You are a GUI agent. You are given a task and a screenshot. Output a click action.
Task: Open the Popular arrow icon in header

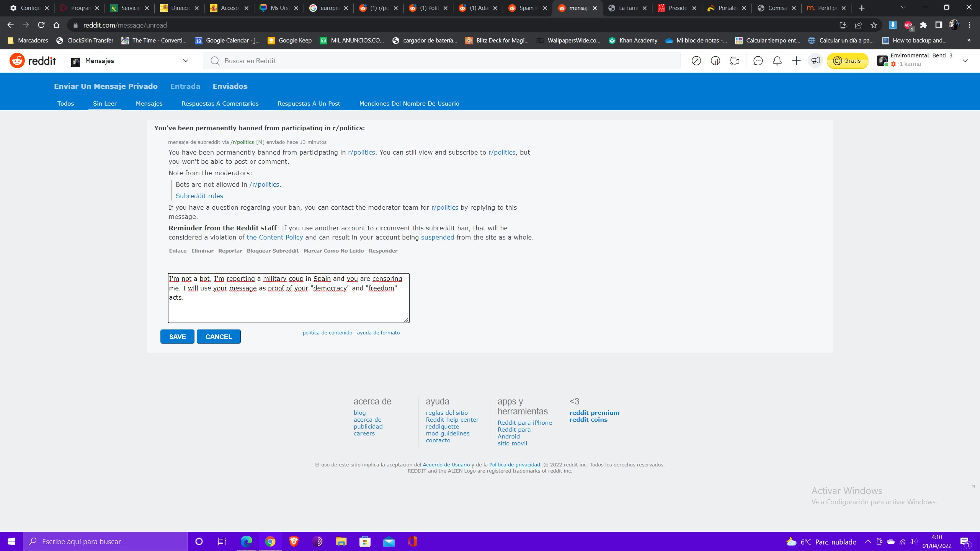[696, 61]
